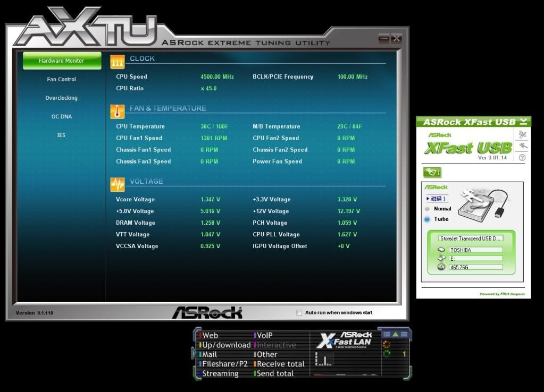Viewport: 544px width, 392px height.
Task: Click the StoreJet Transcend USB device field
Action: pos(471,238)
